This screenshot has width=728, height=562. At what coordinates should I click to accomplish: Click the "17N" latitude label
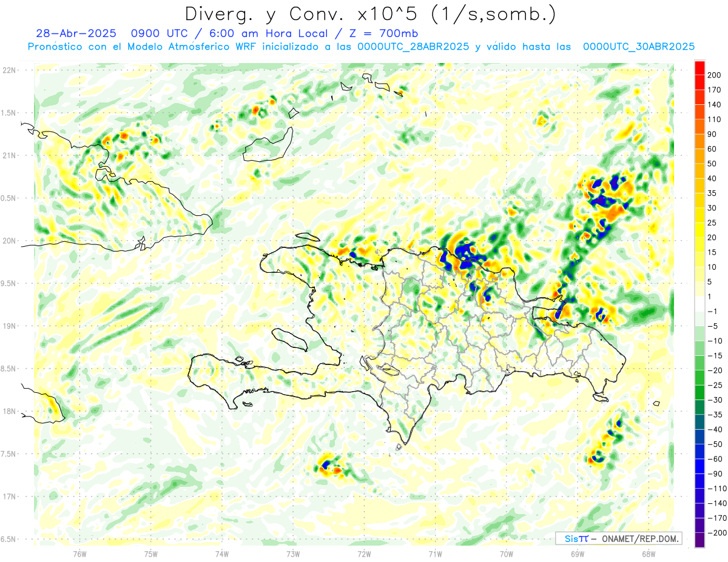pos(9,497)
